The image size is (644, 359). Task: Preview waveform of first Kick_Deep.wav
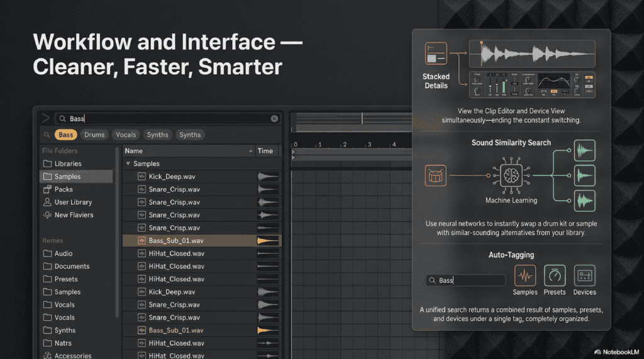(x=268, y=177)
